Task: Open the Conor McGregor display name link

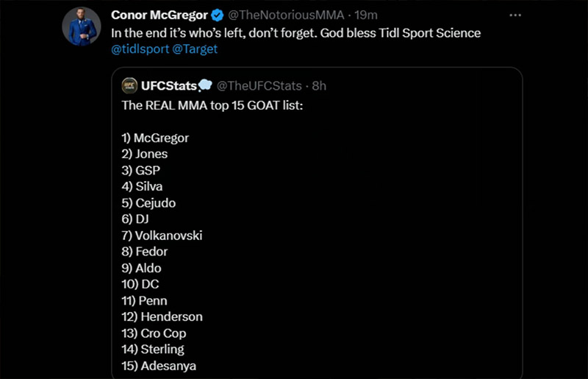Action: 159,15
